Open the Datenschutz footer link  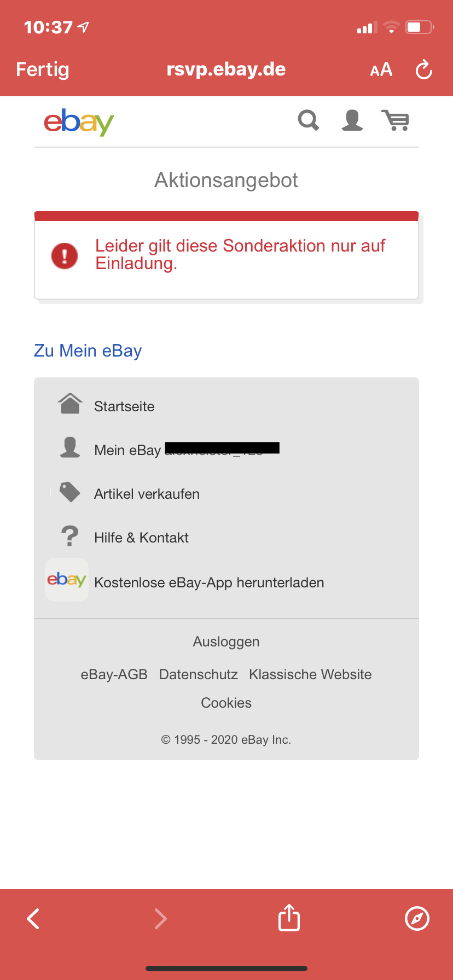(x=198, y=674)
